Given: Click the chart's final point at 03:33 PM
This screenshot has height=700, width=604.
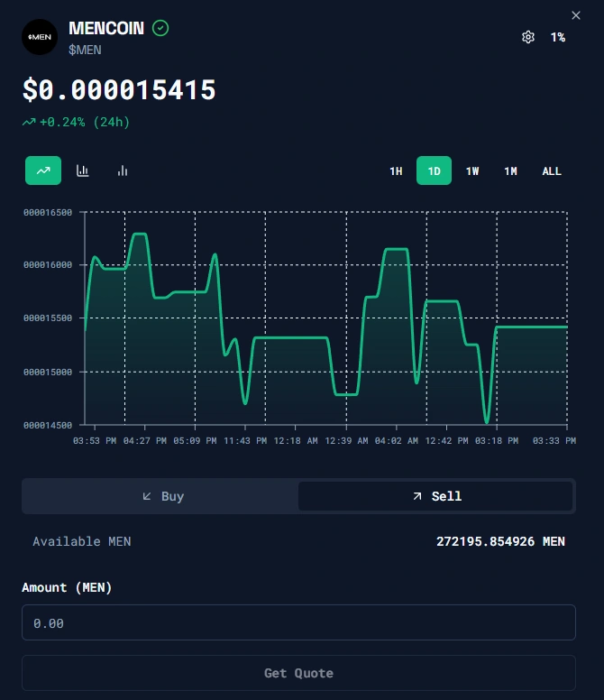Looking at the screenshot, I should [566, 327].
